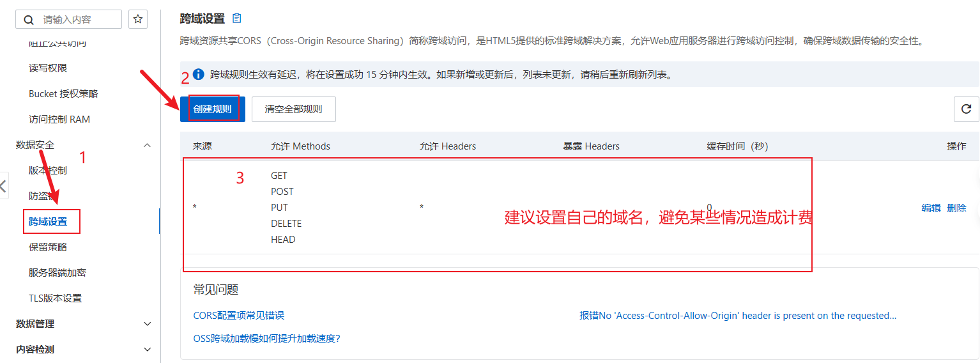The width and height of the screenshot is (980, 363).
Task: Click the copy icon beside 跨域设置 title
Action: point(237,19)
